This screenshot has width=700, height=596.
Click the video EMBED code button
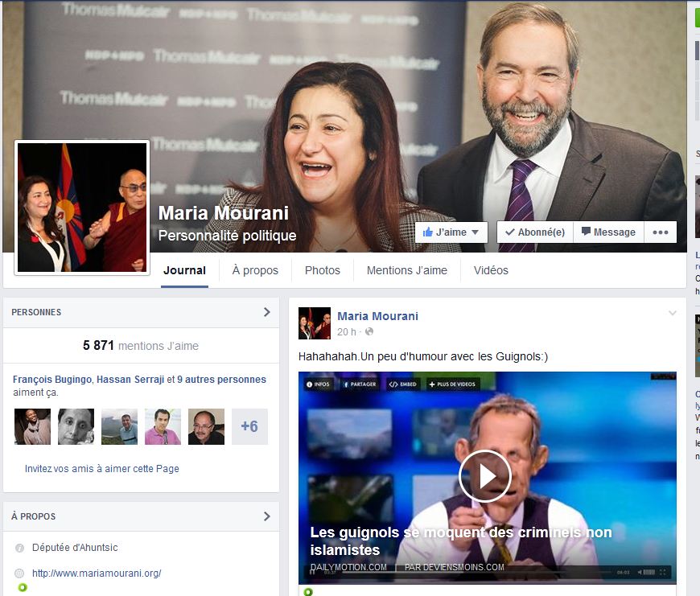[x=402, y=384]
